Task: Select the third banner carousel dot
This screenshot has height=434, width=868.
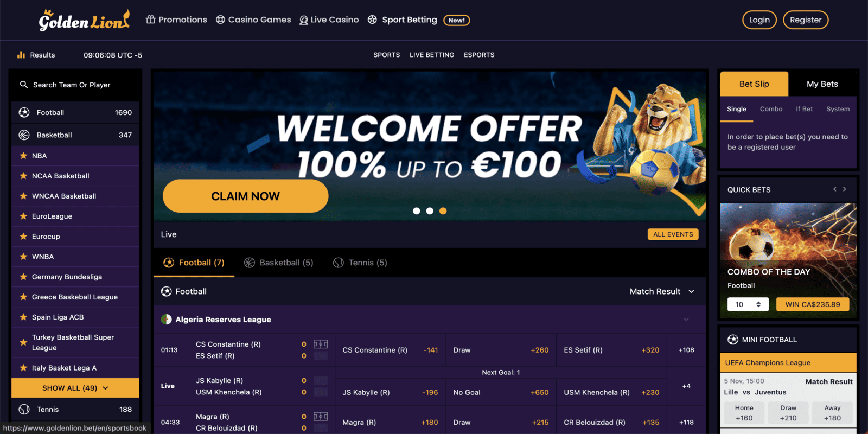Action: tap(443, 211)
